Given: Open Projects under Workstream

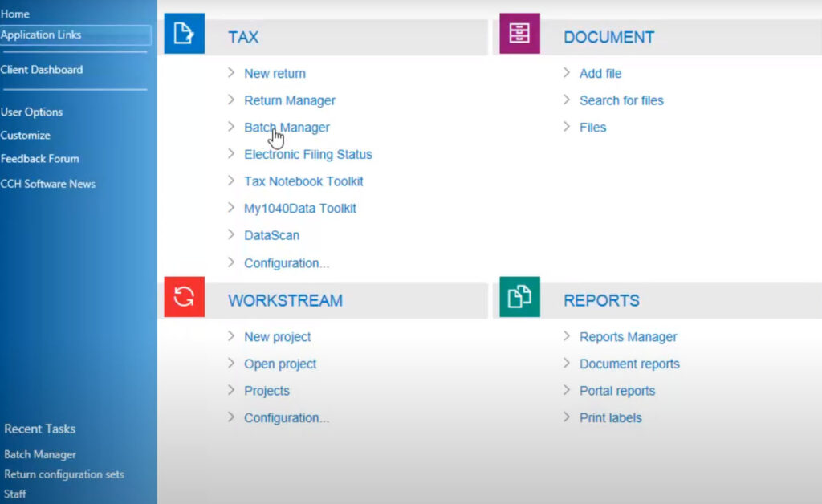Looking at the screenshot, I should (x=267, y=391).
